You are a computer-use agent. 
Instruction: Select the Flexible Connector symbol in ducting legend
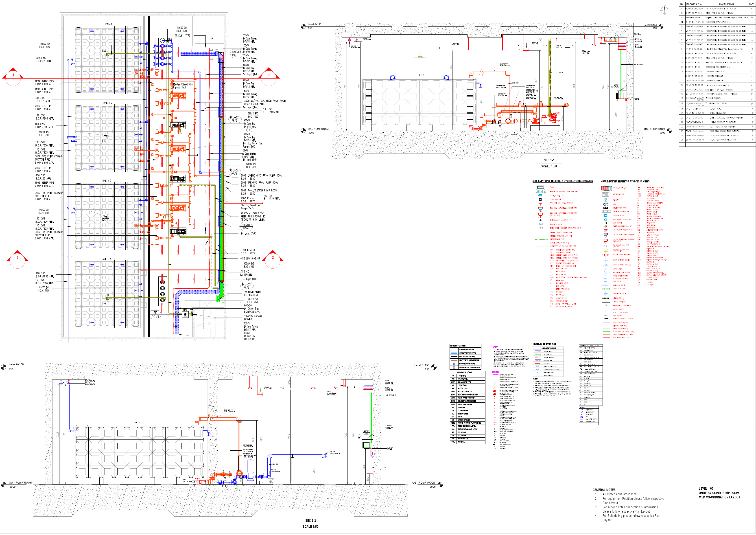pos(605,302)
